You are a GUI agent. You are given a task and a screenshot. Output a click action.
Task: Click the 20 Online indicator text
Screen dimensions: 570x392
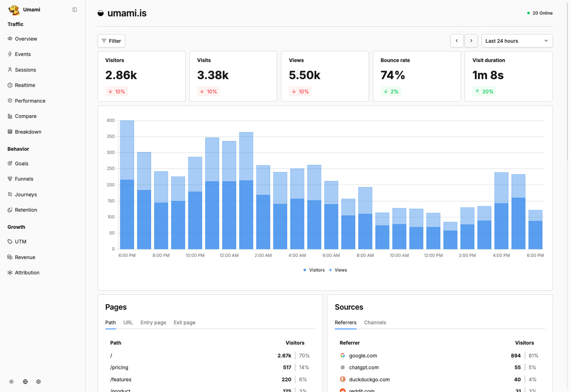click(x=542, y=13)
